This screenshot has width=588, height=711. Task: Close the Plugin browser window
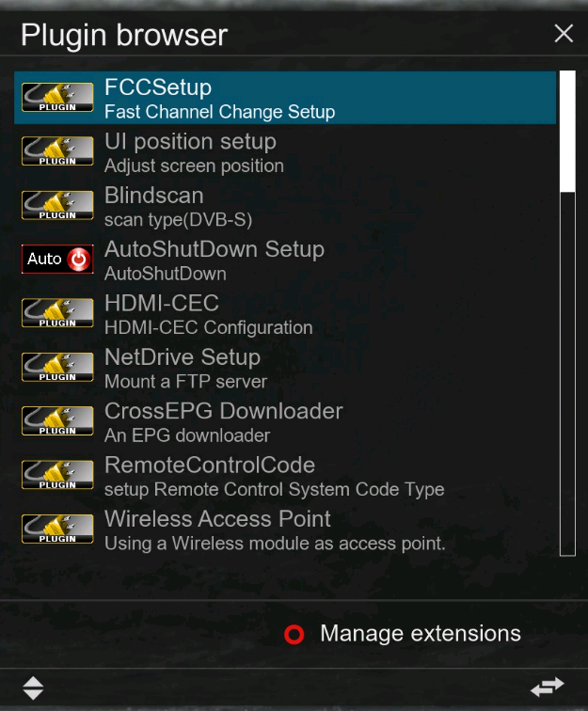(564, 34)
